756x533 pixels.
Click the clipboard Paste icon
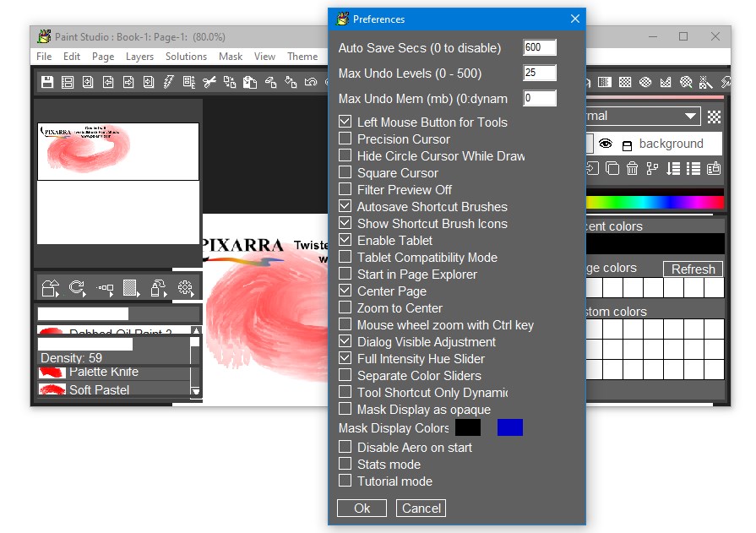tap(250, 82)
